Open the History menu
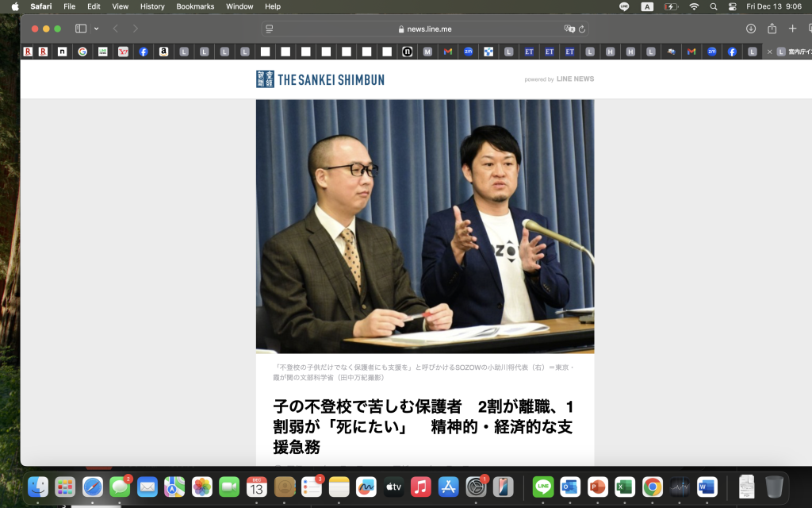This screenshot has width=812, height=508. [x=152, y=6]
